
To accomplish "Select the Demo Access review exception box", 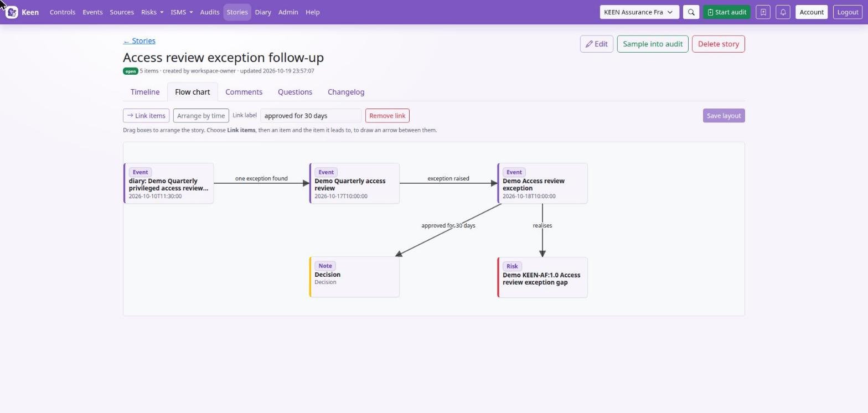I will [x=542, y=183].
